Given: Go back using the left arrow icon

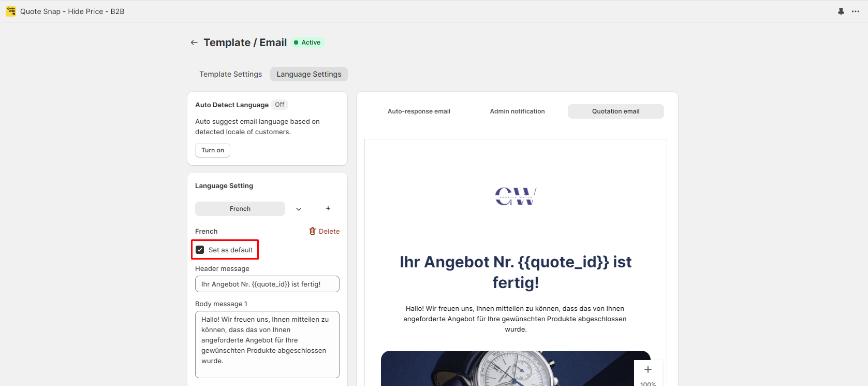Looking at the screenshot, I should 194,42.
